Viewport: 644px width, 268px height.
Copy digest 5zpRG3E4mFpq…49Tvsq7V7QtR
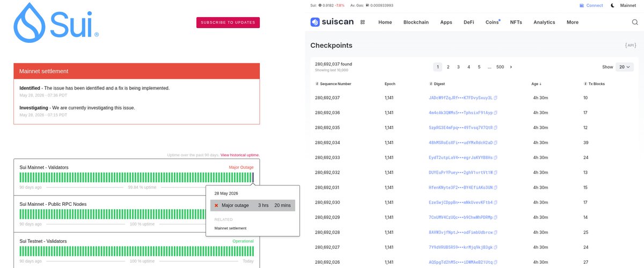point(495,128)
